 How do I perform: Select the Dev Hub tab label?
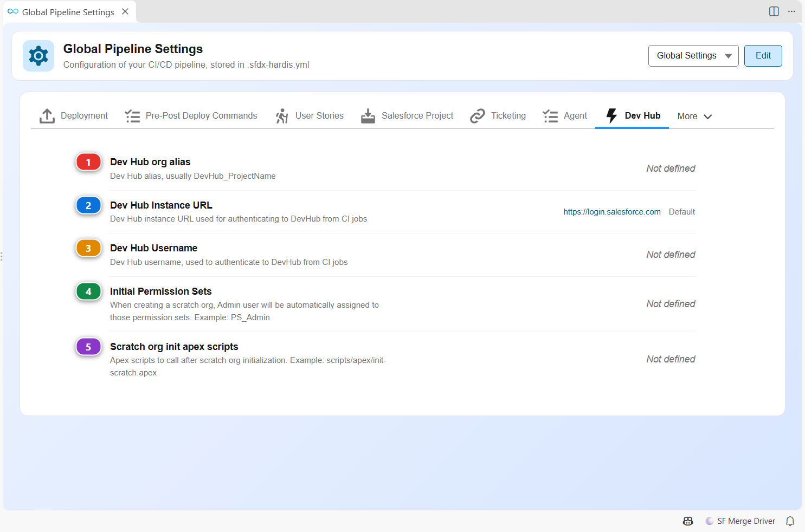pos(642,115)
